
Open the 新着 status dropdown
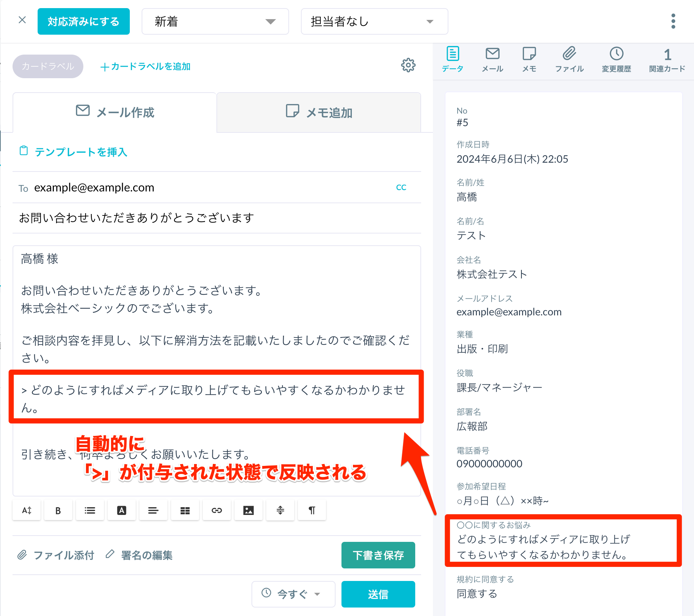pos(215,21)
